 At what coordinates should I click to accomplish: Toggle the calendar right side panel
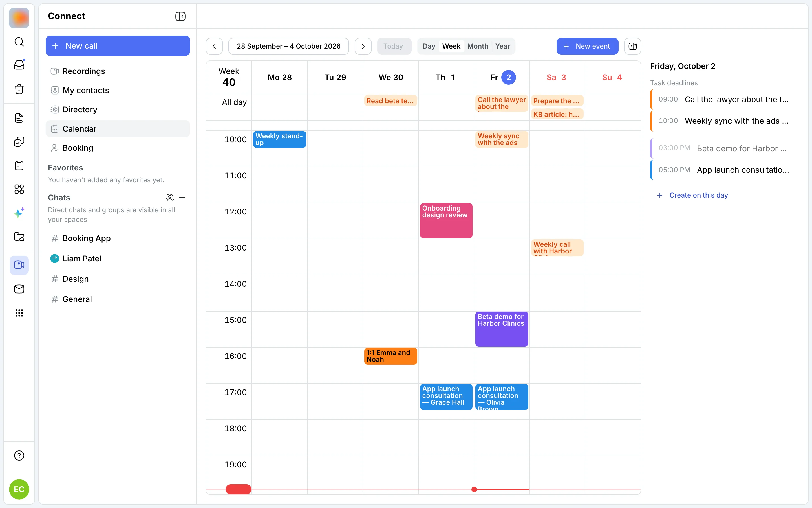[x=632, y=46]
